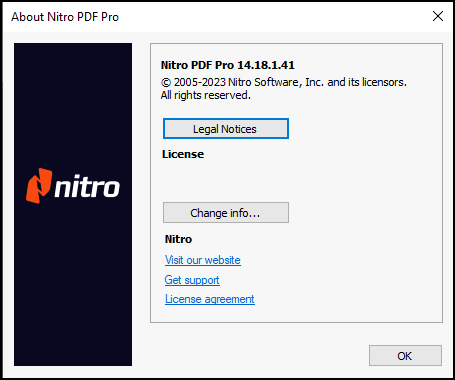This screenshot has height=380, width=455.
Task: Click the 2005-2023 Nitro Software copyright line
Action: [x=284, y=82]
